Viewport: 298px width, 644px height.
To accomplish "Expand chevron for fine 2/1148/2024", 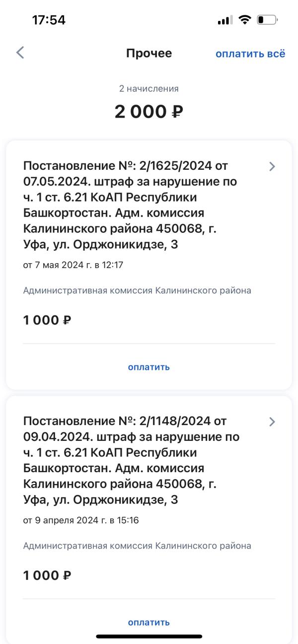I will [272, 422].
